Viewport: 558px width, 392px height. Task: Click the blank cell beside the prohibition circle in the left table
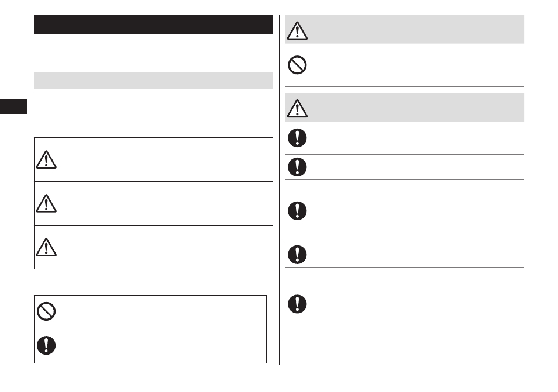pos(162,312)
